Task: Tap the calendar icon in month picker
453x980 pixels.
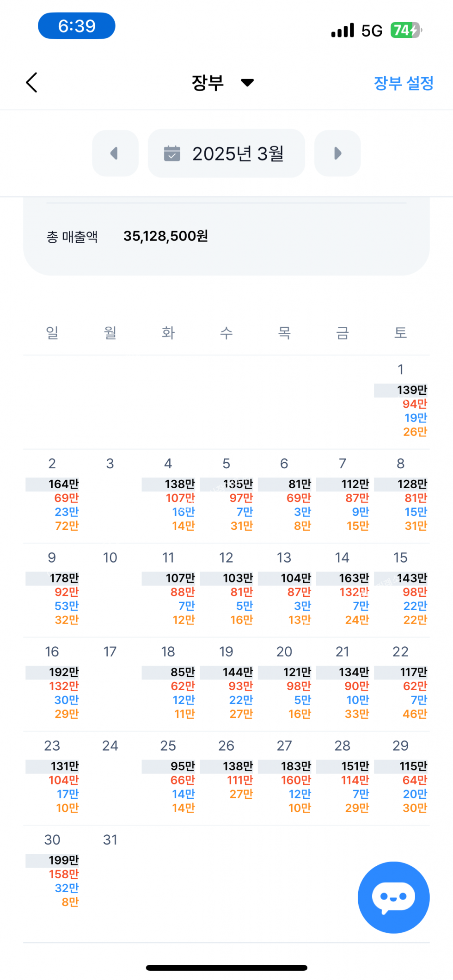Action: click(x=172, y=153)
